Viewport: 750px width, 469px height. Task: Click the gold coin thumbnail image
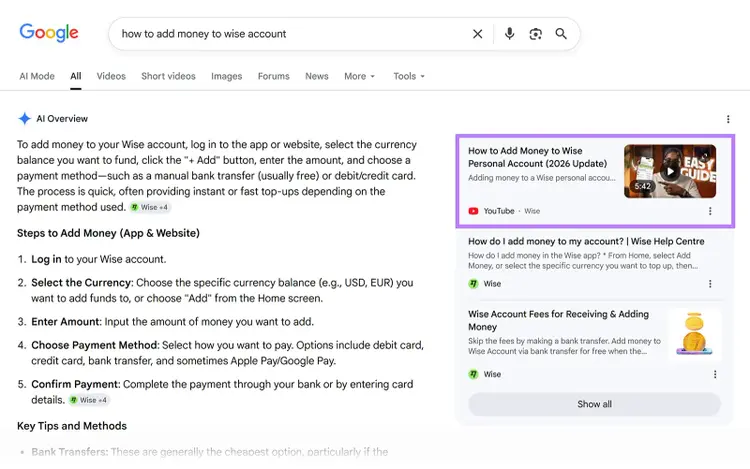click(x=694, y=334)
